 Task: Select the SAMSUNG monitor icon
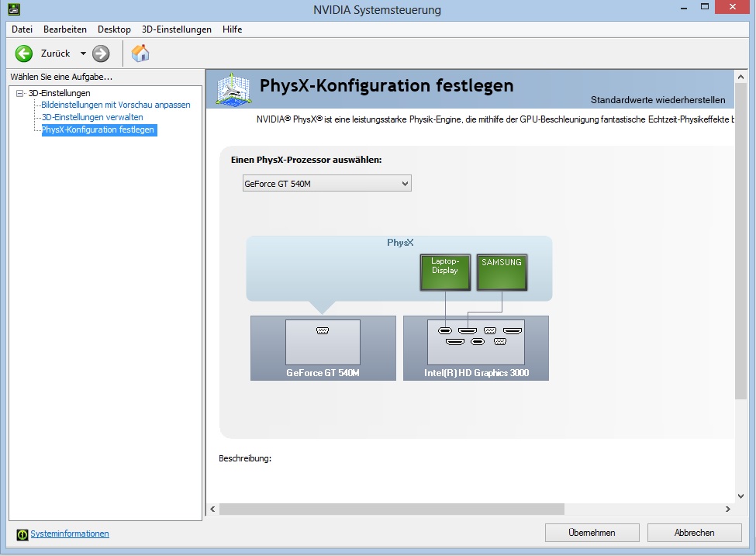click(502, 272)
